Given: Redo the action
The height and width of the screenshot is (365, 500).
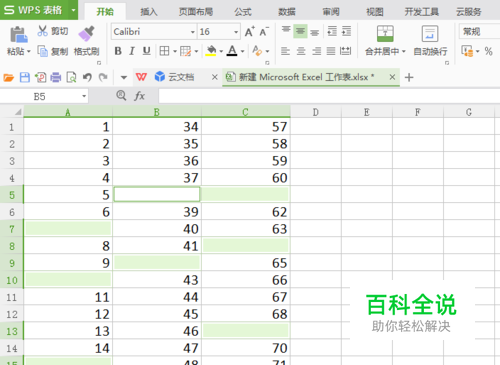Looking at the screenshot, I should [x=103, y=77].
